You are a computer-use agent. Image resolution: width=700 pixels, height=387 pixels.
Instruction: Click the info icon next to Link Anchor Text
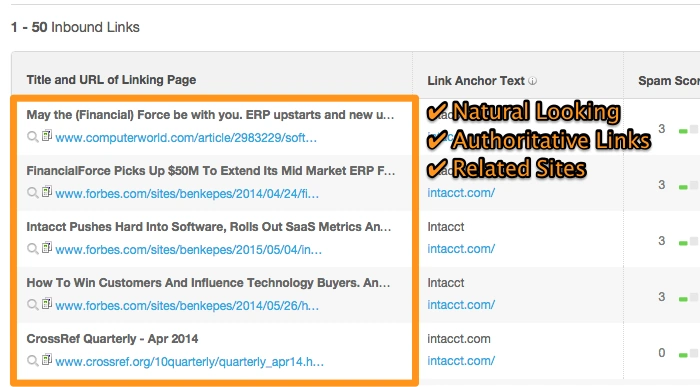tap(533, 81)
